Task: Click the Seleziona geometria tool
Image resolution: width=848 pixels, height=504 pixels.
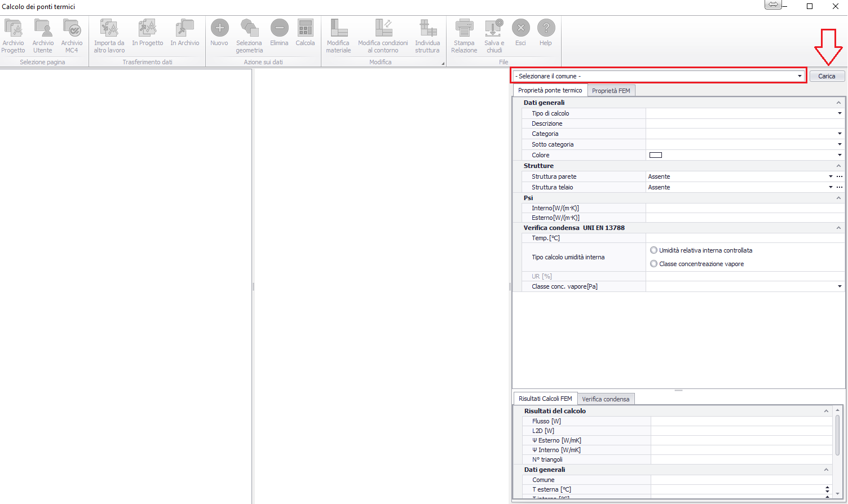Action: tap(249, 36)
